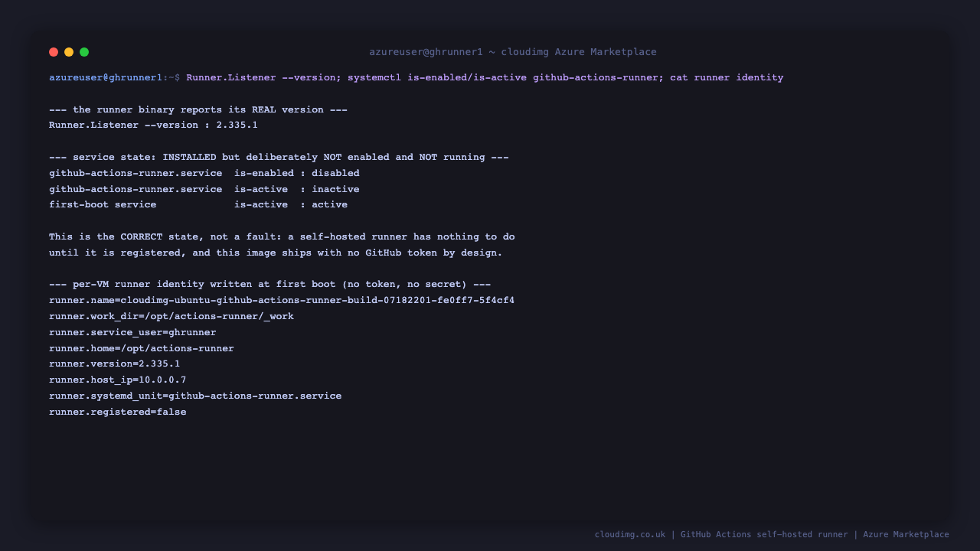Click the 'Runner.Listener --version;' command text

pos(264,77)
